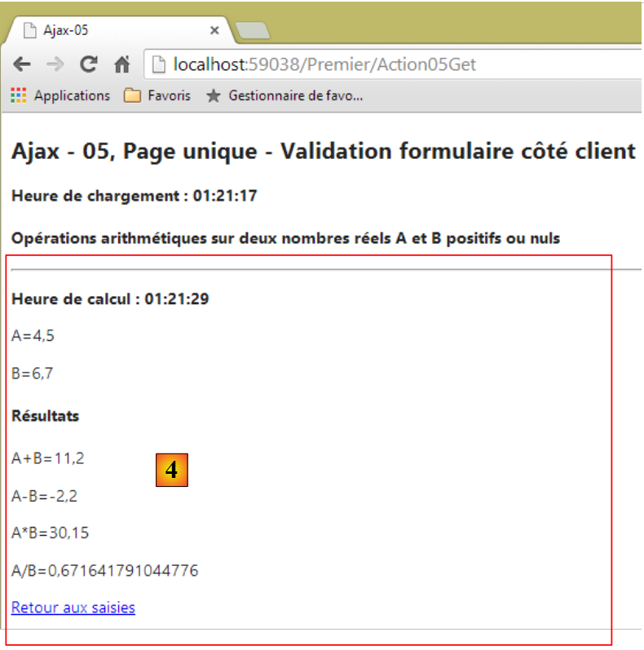The width and height of the screenshot is (644, 650).
Task: Click the page icon in address bar
Action: point(160,64)
